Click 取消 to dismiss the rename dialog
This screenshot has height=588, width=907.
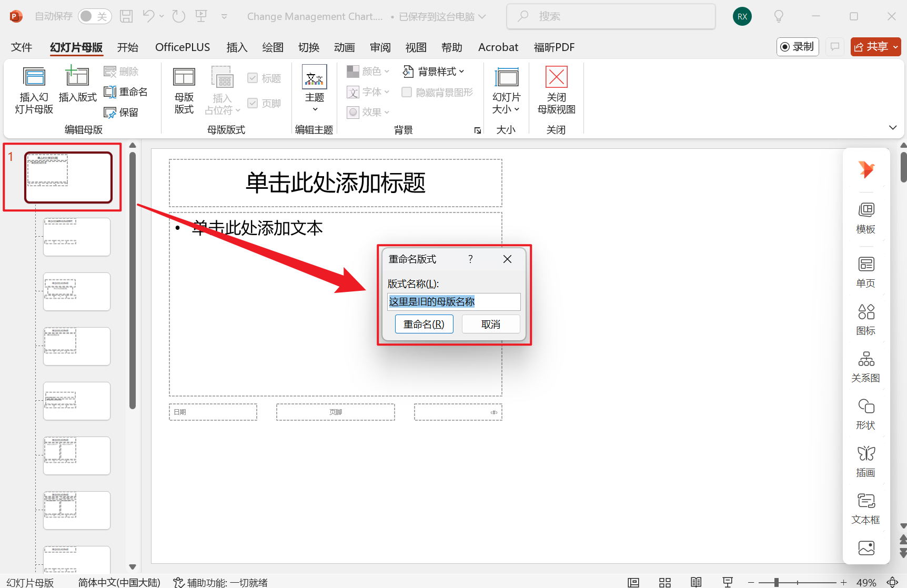490,323
